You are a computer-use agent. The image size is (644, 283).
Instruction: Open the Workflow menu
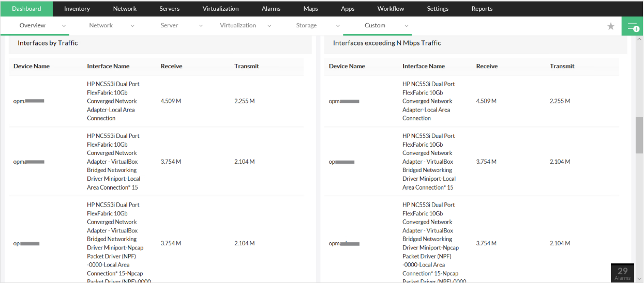[x=391, y=9]
